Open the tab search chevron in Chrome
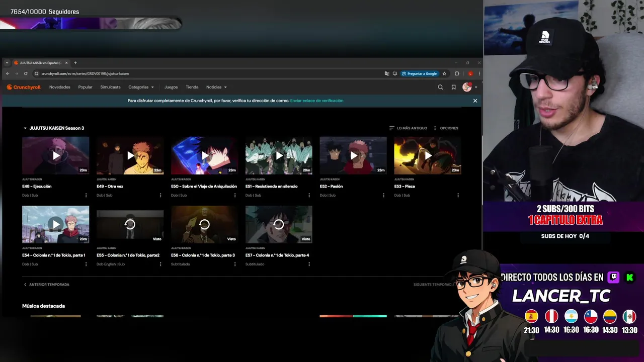This screenshot has height=362, width=644. click(7, 63)
